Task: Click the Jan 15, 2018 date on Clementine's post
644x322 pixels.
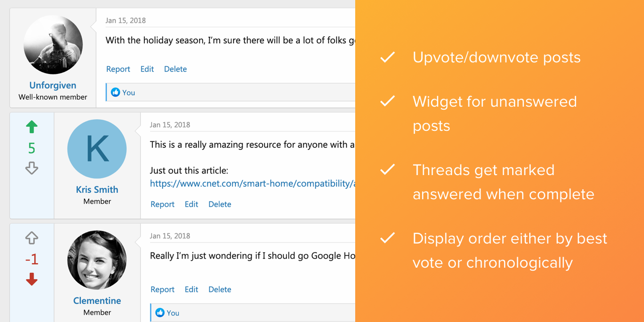Action: click(170, 236)
